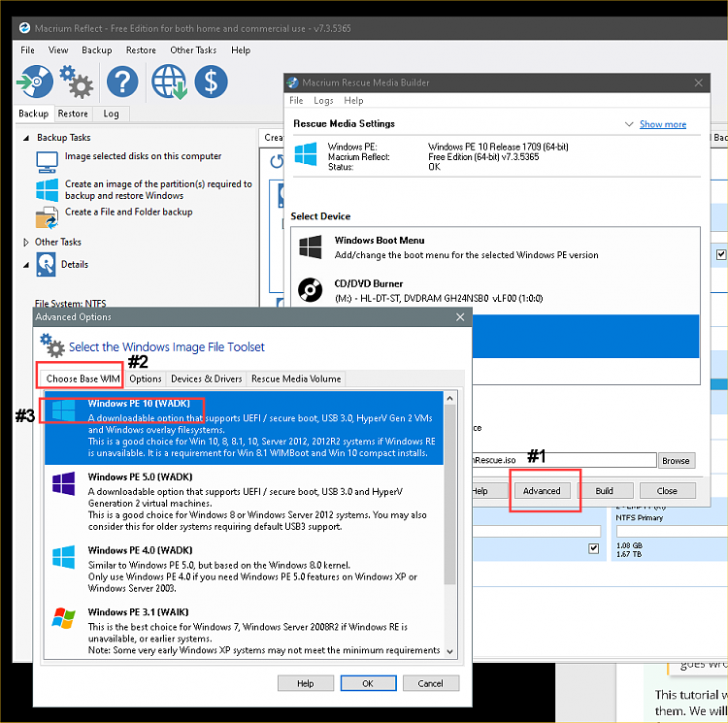The height and width of the screenshot is (723, 728).
Task: Expand the Other Tasks tree section
Action: (25, 243)
